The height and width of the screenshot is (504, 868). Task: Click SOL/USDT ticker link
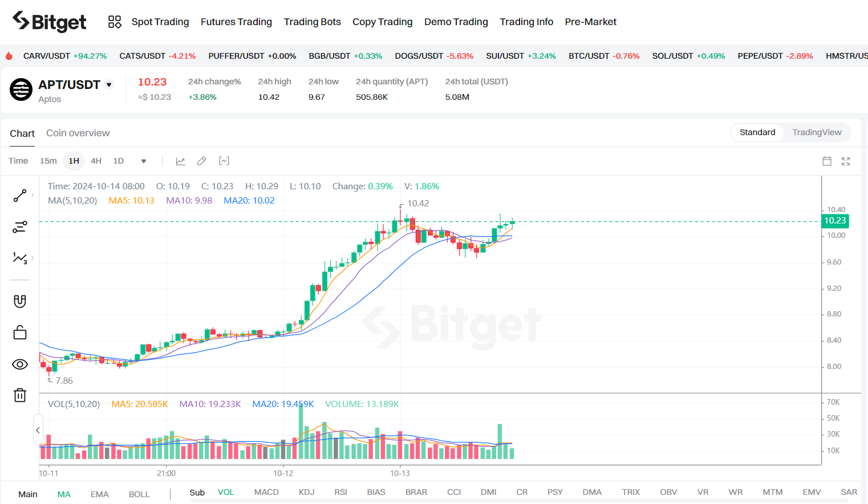[x=688, y=56]
